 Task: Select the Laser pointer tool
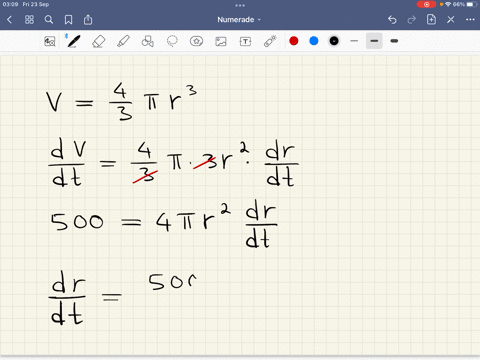pyautogui.click(x=270, y=41)
